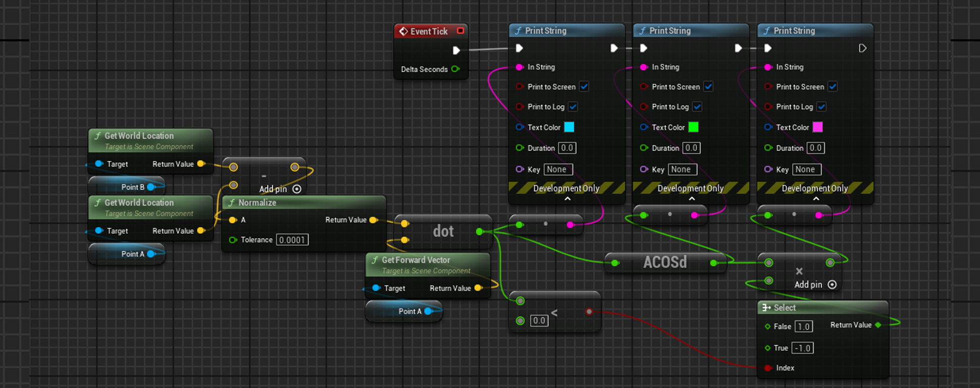Click unconnected exec output of magenta Print String
Viewport: 980px width, 388px height.
[862, 48]
